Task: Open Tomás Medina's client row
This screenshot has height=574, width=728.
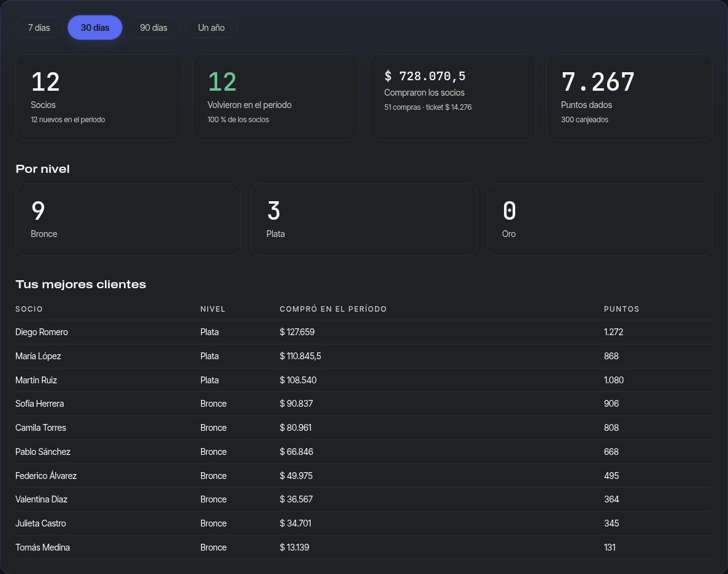Action: click(364, 547)
